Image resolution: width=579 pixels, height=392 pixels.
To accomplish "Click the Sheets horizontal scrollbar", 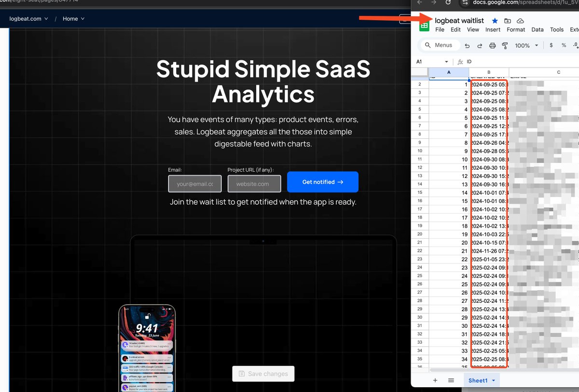I will click(504, 370).
